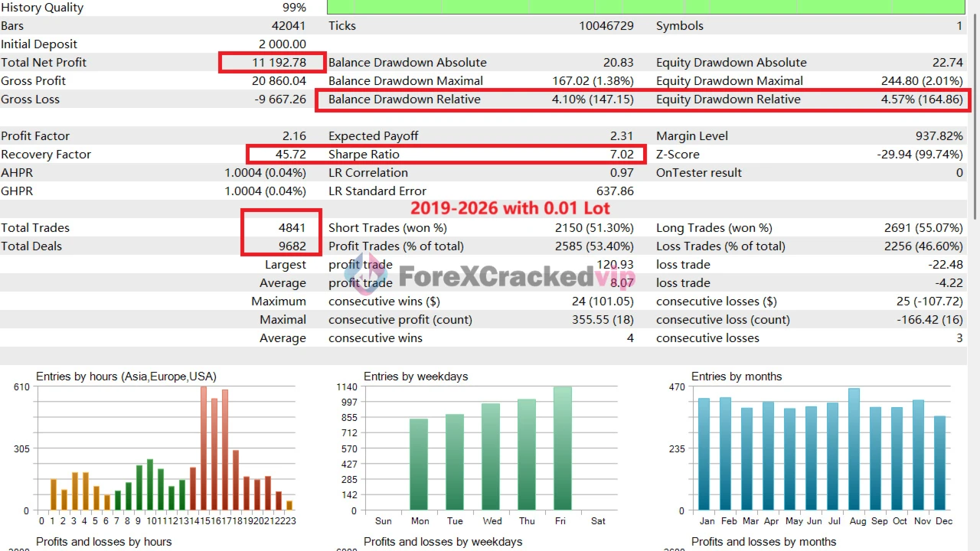Click the Friday bar in weekdays chart
Screen dimensions: 980x551
[563, 448]
